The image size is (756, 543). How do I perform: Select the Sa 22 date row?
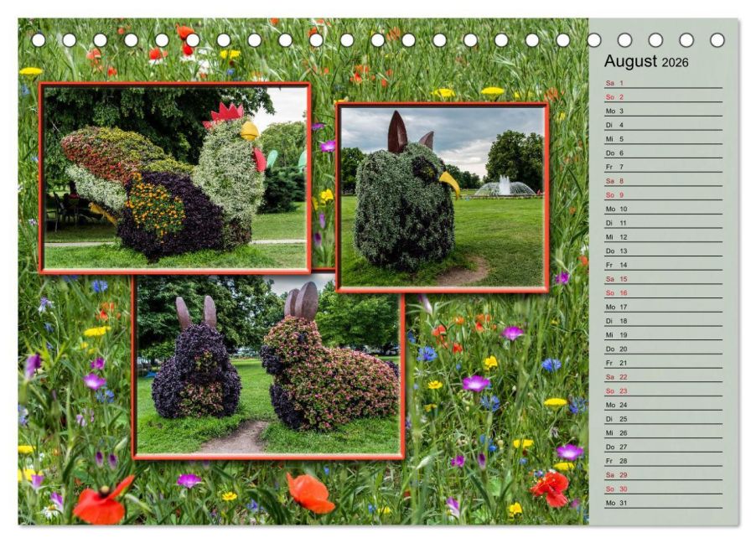click(664, 376)
